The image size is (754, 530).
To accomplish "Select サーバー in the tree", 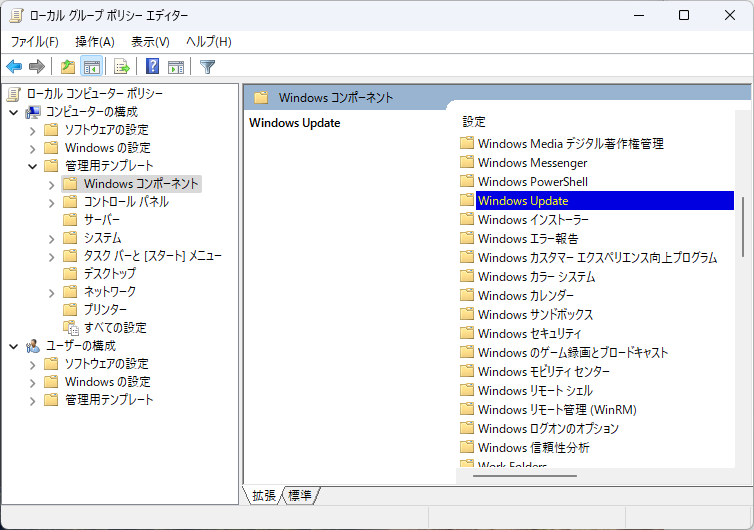I will point(101,220).
